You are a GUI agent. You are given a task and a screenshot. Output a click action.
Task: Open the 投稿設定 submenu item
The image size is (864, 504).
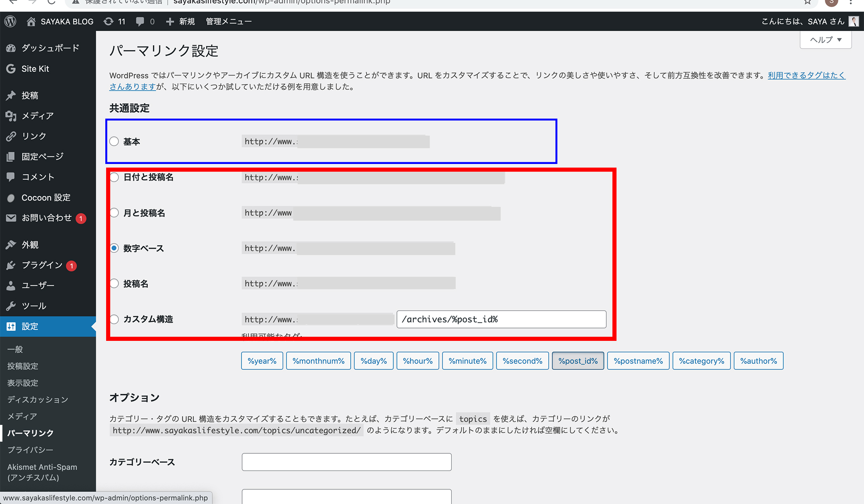pos(23,366)
